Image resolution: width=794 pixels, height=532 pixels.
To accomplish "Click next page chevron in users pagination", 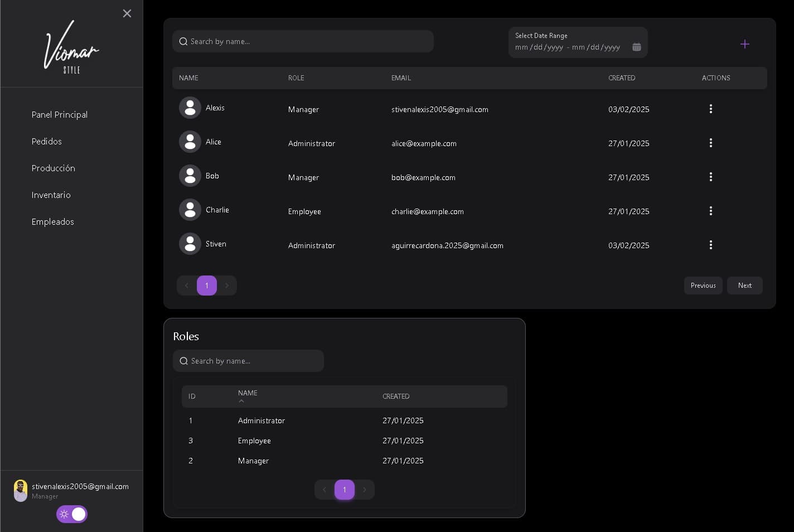I will pyautogui.click(x=227, y=286).
